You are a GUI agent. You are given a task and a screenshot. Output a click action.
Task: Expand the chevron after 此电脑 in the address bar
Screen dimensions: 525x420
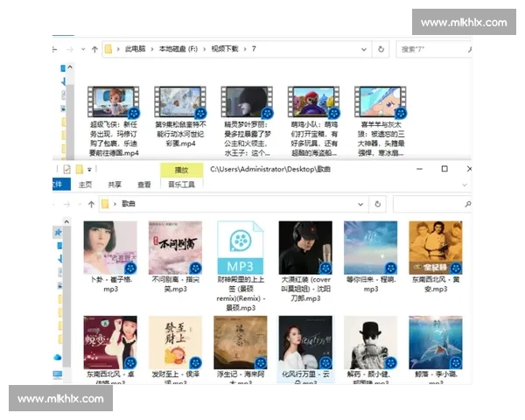pos(152,49)
